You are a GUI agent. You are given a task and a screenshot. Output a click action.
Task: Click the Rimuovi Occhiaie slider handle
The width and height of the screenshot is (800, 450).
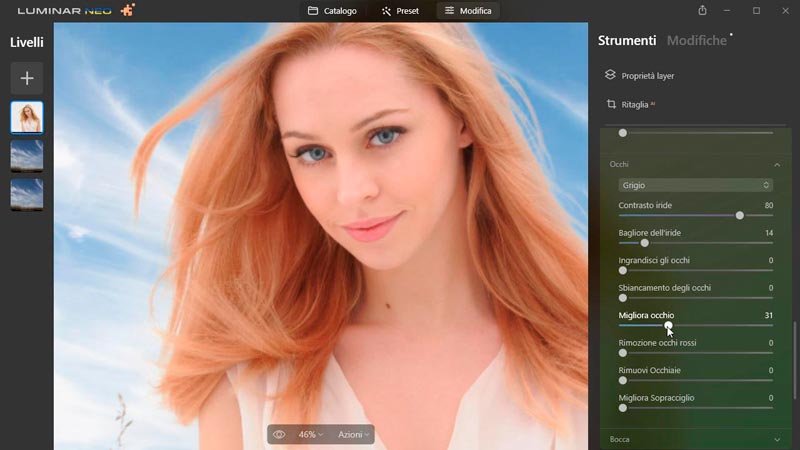[622, 381]
